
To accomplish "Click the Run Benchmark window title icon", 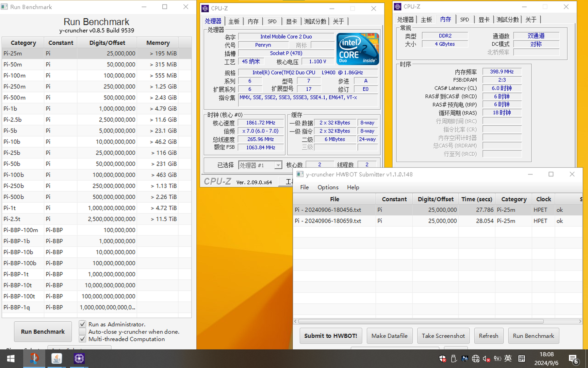I will [x=4, y=6].
